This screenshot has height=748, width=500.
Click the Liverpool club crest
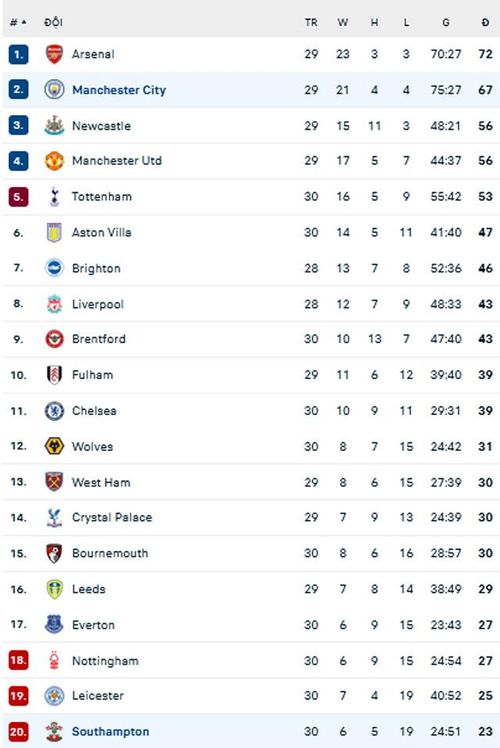54,304
